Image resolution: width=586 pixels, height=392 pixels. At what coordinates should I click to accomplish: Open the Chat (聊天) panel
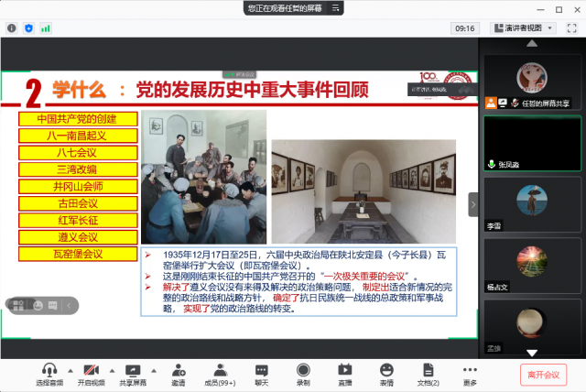(262, 371)
